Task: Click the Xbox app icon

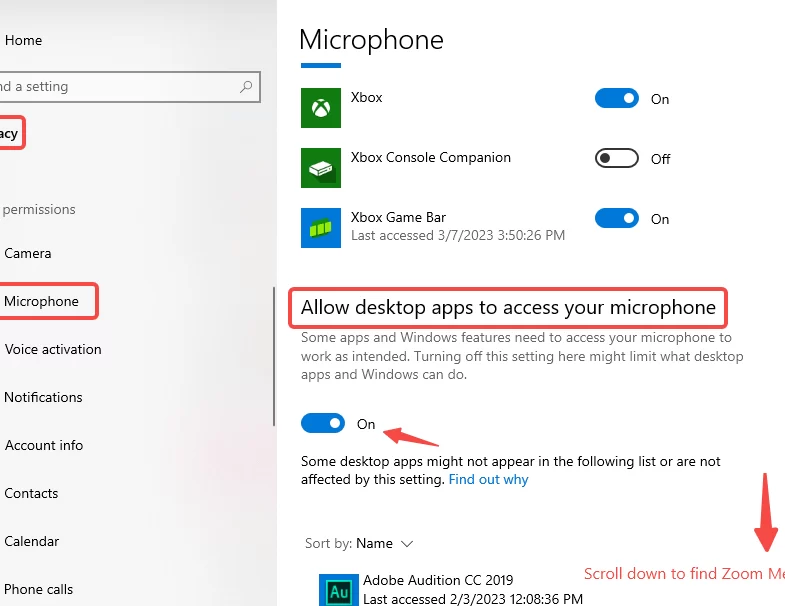Action: click(320, 108)
